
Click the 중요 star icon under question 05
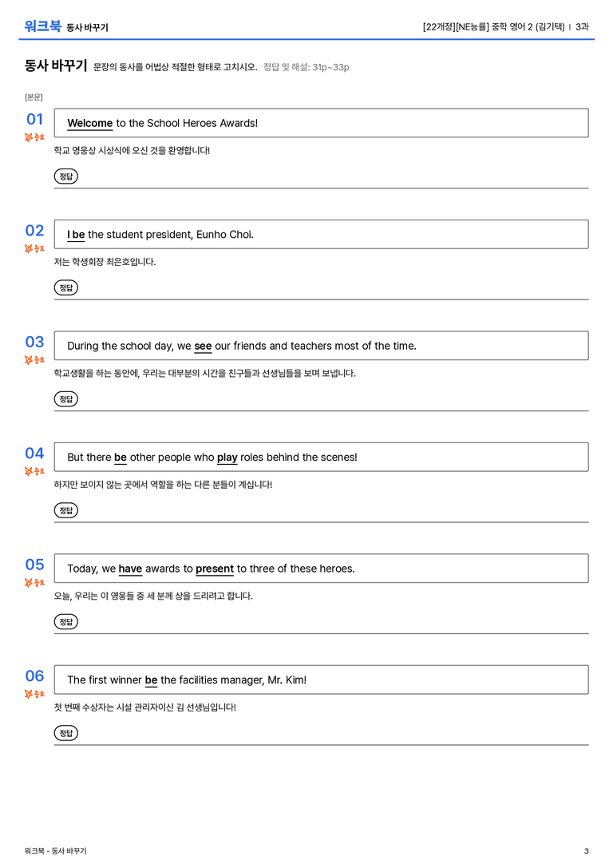[x=34, y=582]
